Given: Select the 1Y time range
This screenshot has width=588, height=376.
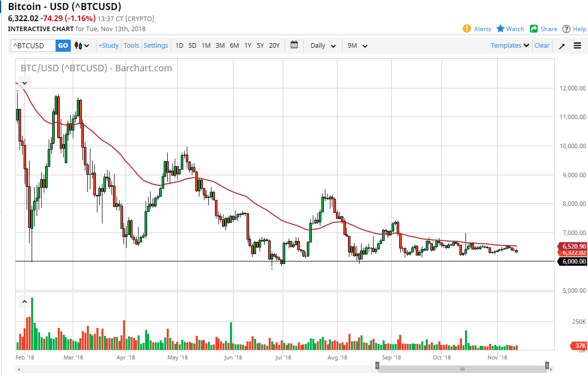Looking at the screenshot, I should click(248, 45).
